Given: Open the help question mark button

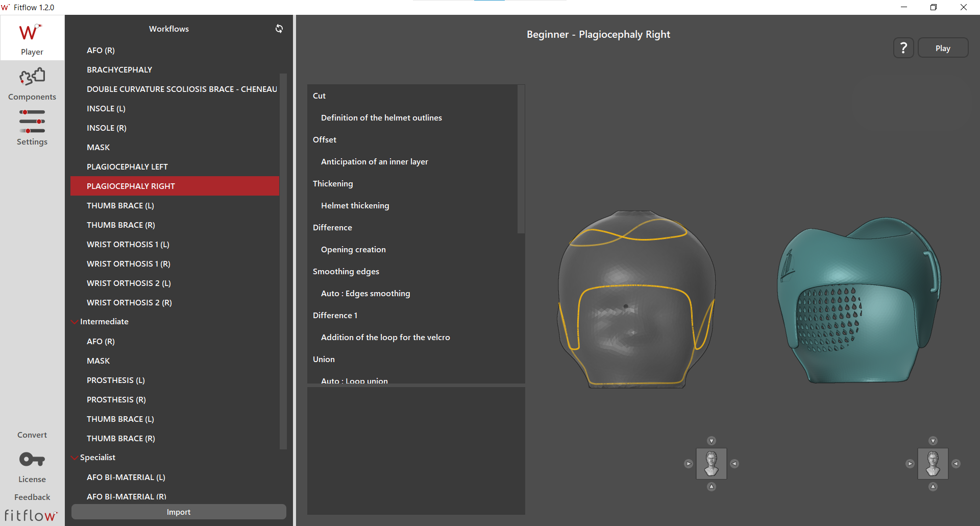Looking at the screenshot, I should point(903,48).
